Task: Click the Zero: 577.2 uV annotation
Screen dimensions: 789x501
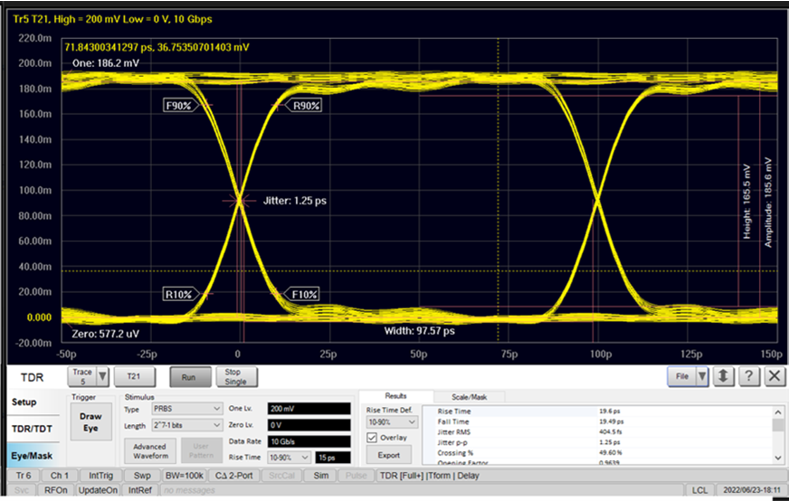Action: (105, 334)
